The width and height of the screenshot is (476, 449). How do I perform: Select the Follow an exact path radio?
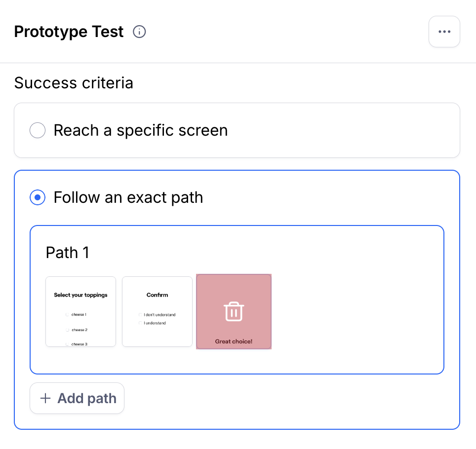38,197
